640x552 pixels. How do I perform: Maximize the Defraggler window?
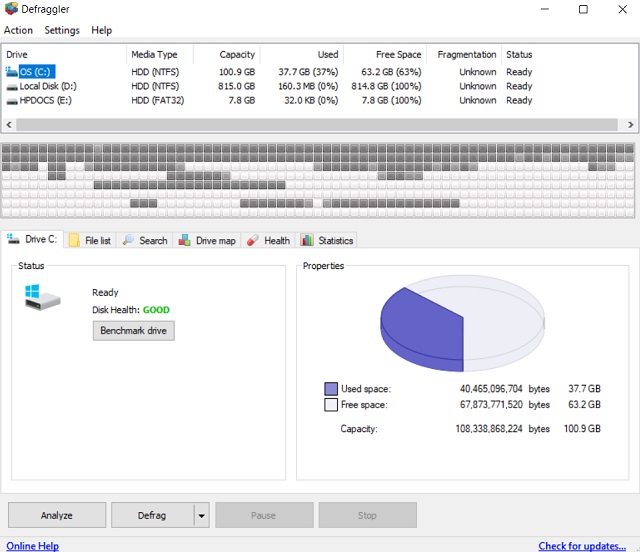tap(583, 9)
